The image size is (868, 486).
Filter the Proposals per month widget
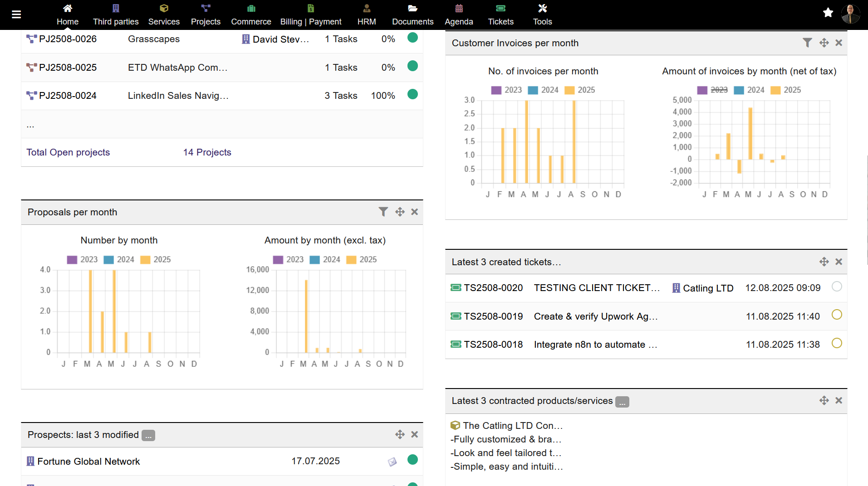tap(383, 212)
